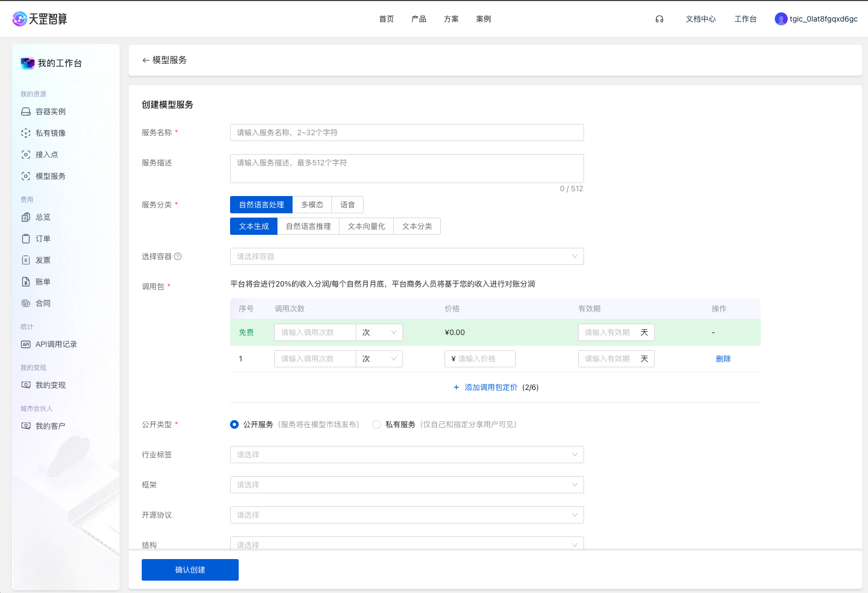This screenshot has width=868, height=593.
Task: Open the 次 unit dropdown in 免费 row
Action: pyautogui.click(x=379, y=332)
